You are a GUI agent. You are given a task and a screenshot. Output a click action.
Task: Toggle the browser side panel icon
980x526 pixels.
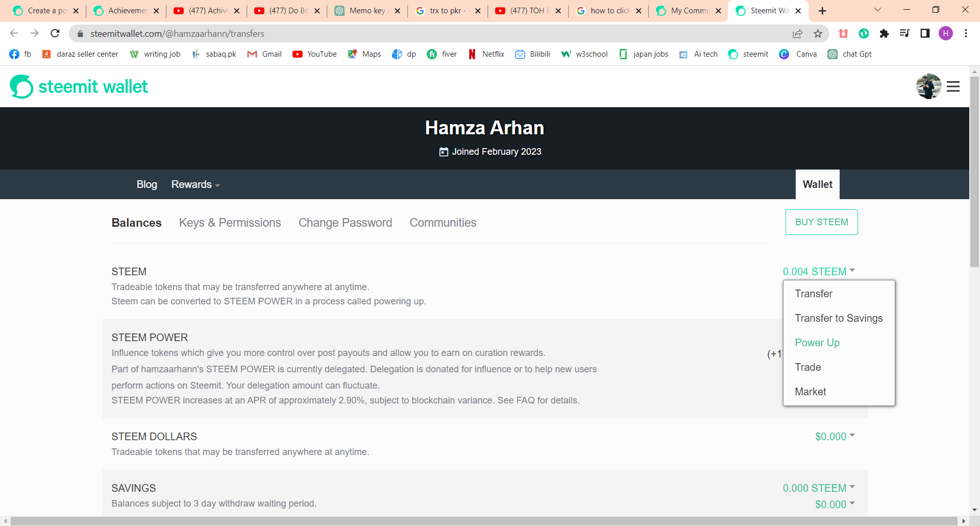coord(925,34)
